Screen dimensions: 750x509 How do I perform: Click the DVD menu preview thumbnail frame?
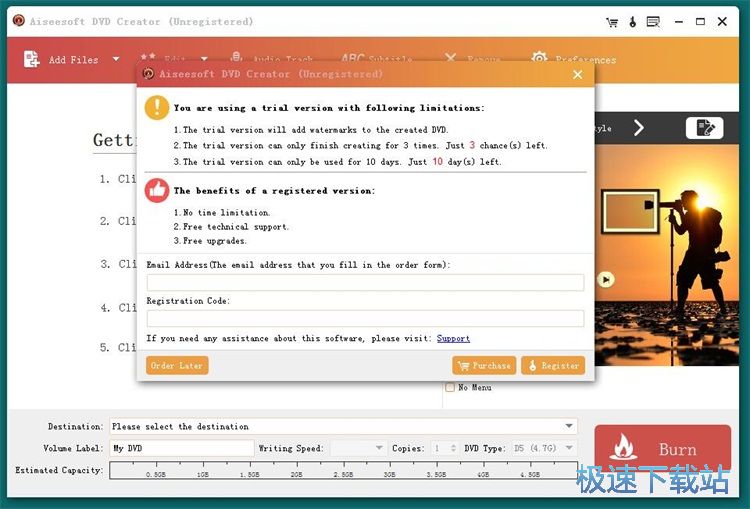[629, 211]
